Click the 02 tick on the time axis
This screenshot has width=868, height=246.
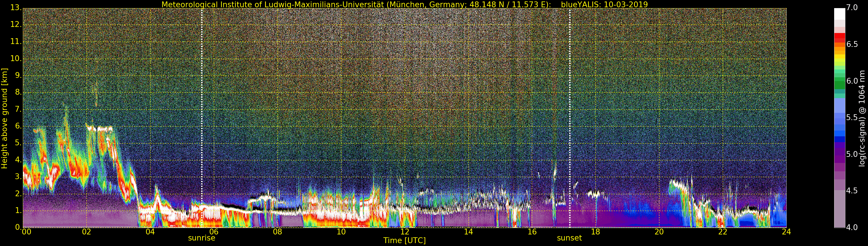pos(87,232)
